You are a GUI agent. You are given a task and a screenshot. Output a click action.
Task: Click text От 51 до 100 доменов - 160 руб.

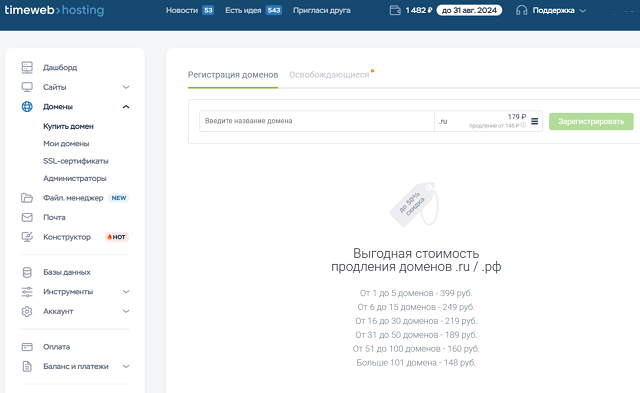pos(416,349)
